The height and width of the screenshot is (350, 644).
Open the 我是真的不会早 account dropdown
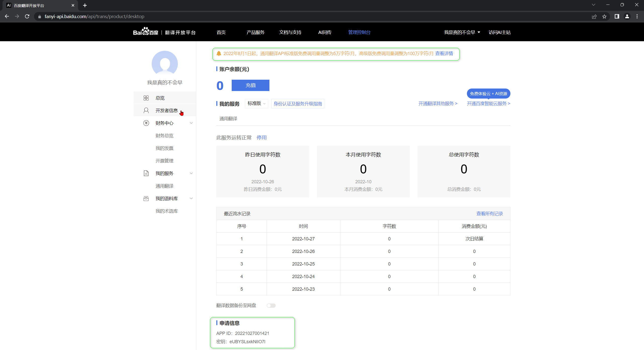tap(462, 32)
